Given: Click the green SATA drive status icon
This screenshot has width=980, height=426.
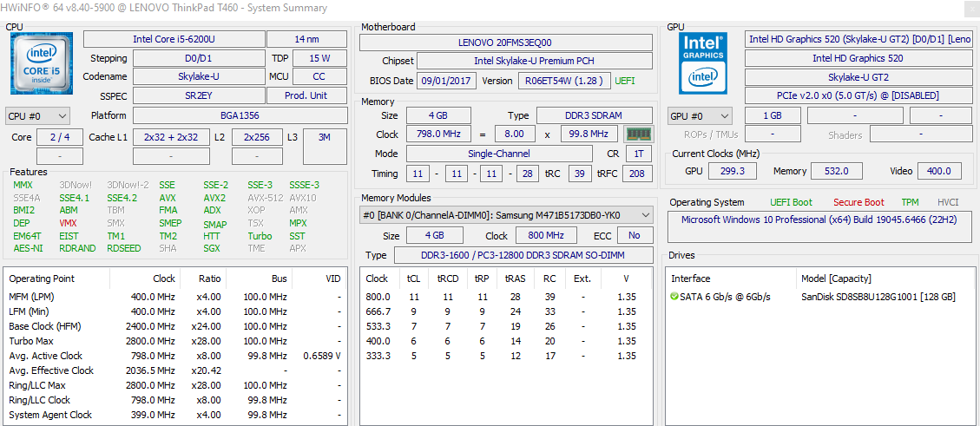Looking at the screenshot, I should [x=674, y=297].
